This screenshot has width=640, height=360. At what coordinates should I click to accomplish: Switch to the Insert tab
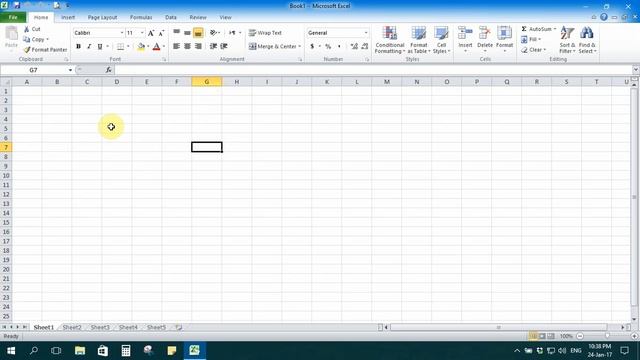(68, 18)
